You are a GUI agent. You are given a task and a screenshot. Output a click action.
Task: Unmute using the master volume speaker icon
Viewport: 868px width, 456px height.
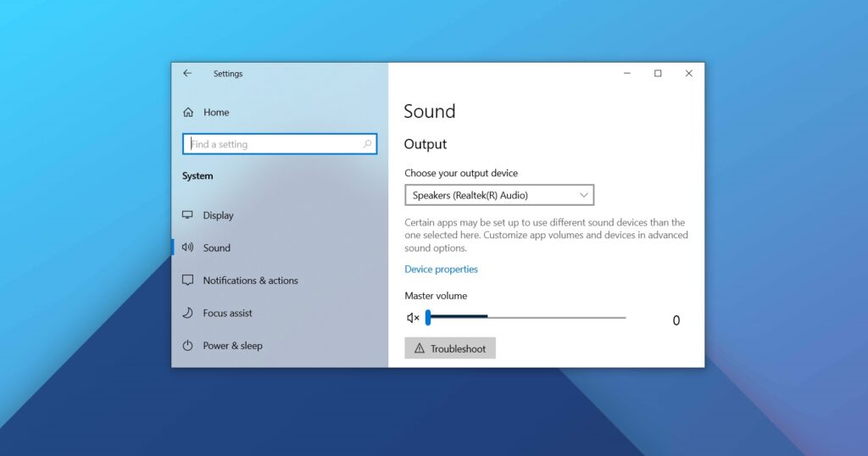coord(413,318)
